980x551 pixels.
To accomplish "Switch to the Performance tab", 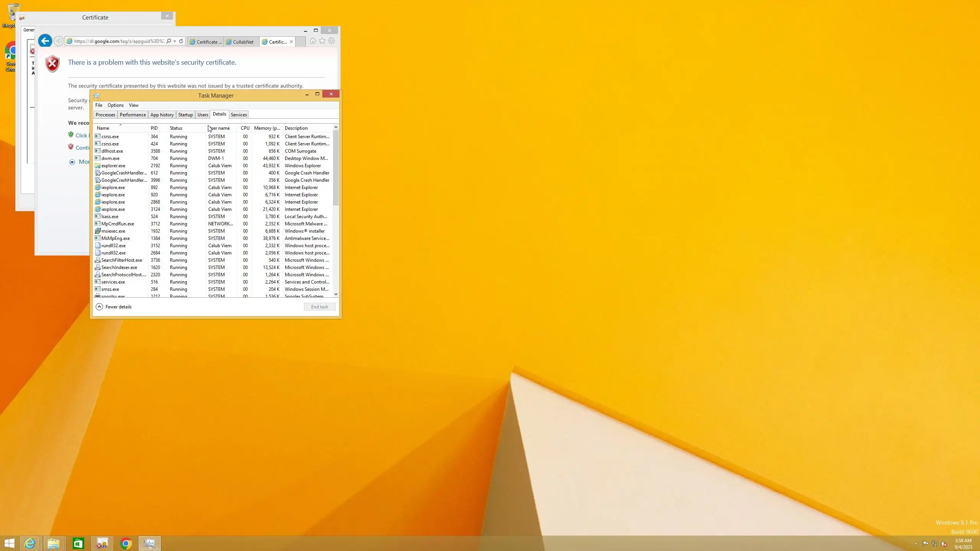I will (x=132, y=115).
